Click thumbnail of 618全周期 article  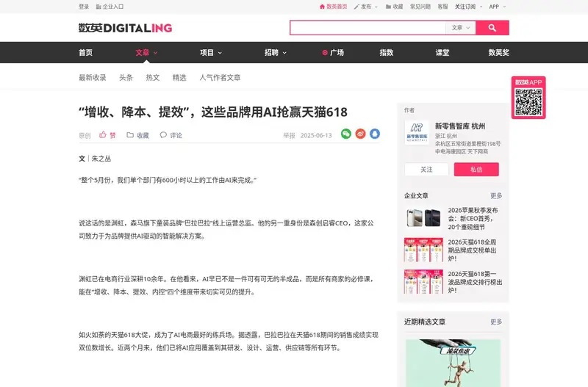[423, 250]
